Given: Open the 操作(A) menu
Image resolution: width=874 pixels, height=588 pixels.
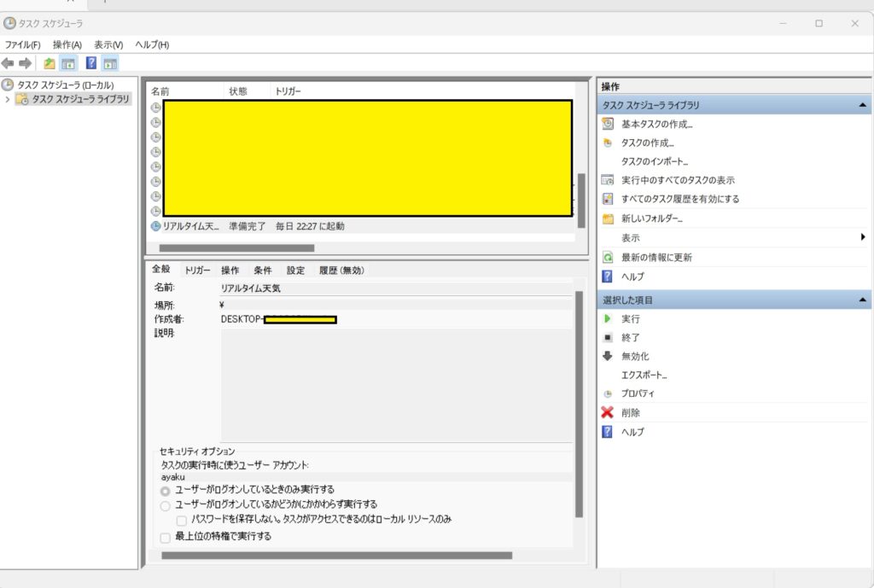Looking at the screenshot, I should (67, 44).
